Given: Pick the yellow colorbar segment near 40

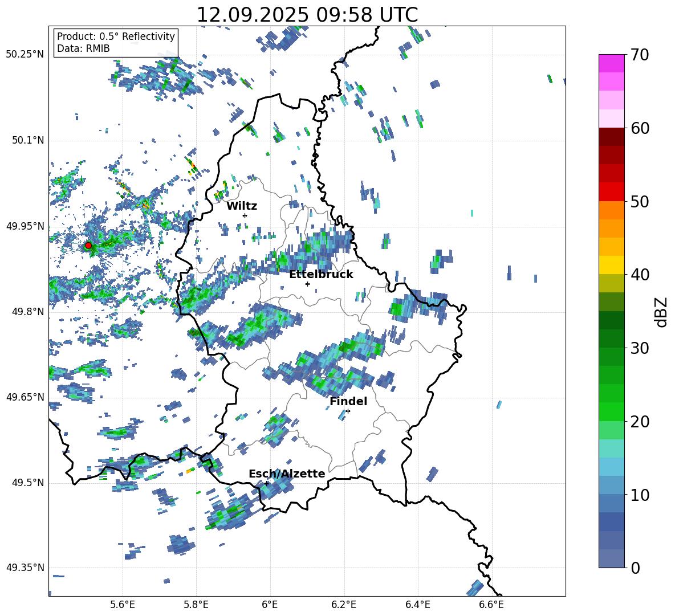Looking at the screenshot, I should (x=611, y=265).
